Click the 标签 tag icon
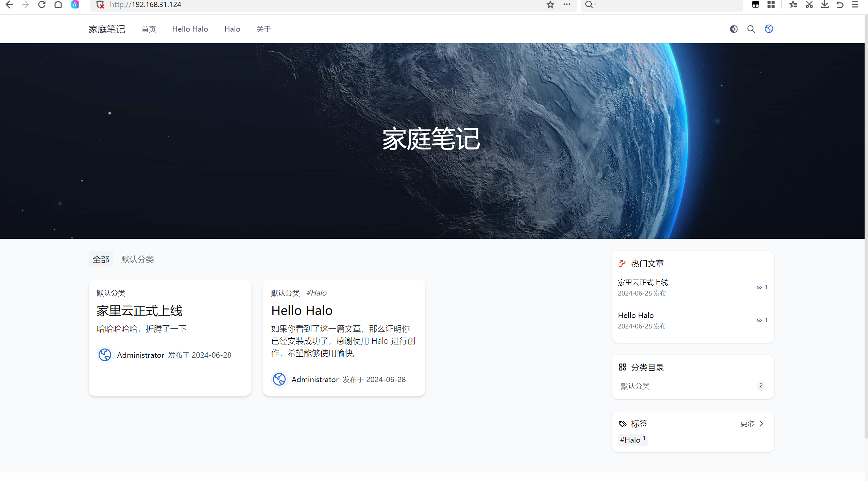 [622, 424]
